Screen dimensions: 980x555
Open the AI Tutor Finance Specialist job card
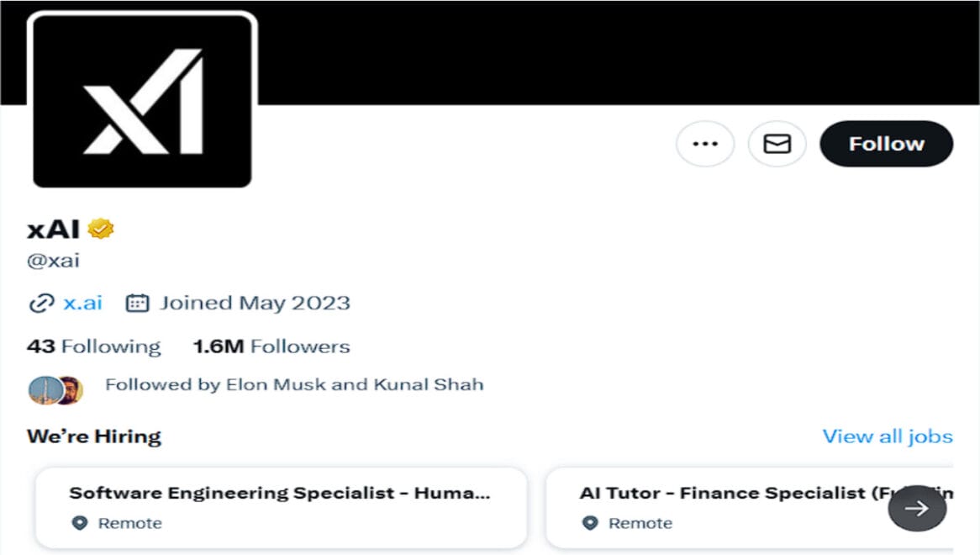tap(750, 508)
